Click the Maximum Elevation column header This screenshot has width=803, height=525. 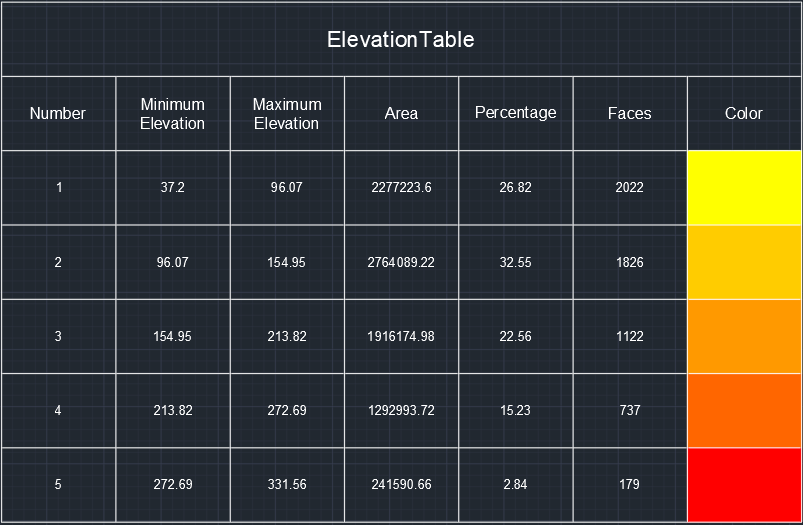(287, 114)
